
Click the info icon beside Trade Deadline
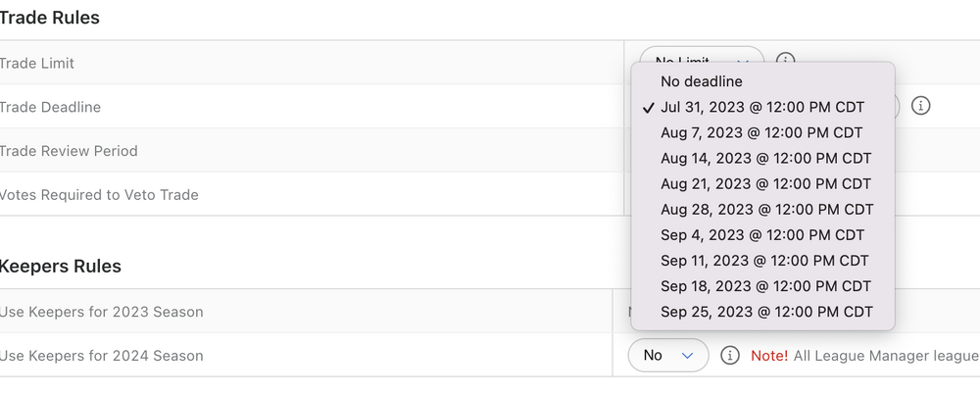(920, 106)
